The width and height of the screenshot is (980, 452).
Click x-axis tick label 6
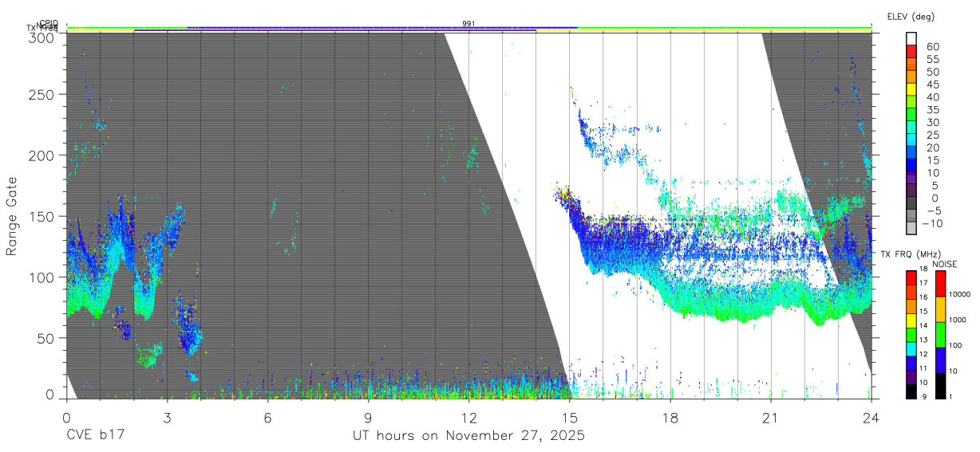[x=268, y=418]
